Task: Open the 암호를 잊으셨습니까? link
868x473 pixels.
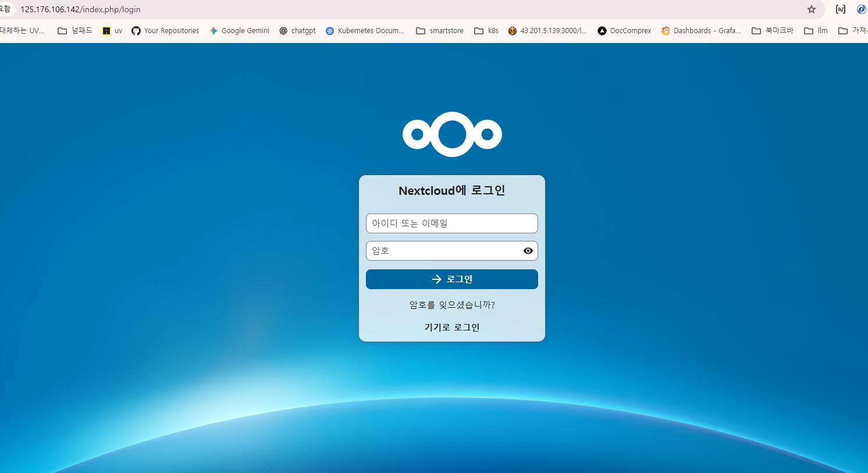Action: coord(452,305)
